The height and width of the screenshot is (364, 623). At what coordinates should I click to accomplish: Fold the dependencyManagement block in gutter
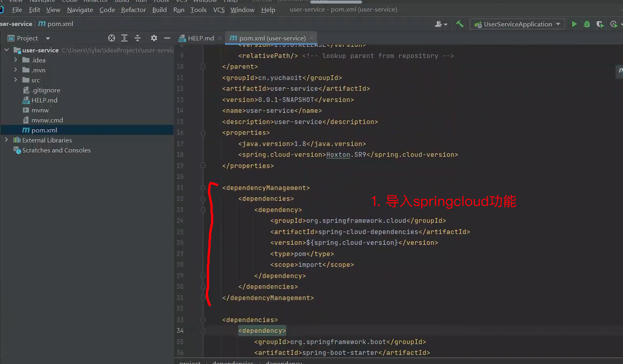point(203,188)
